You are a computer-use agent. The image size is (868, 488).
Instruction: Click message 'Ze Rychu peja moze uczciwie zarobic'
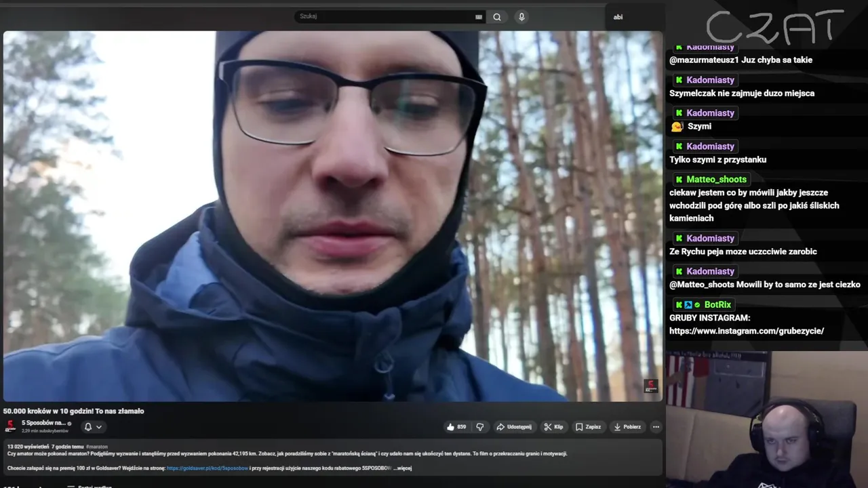tap(743, 252)
